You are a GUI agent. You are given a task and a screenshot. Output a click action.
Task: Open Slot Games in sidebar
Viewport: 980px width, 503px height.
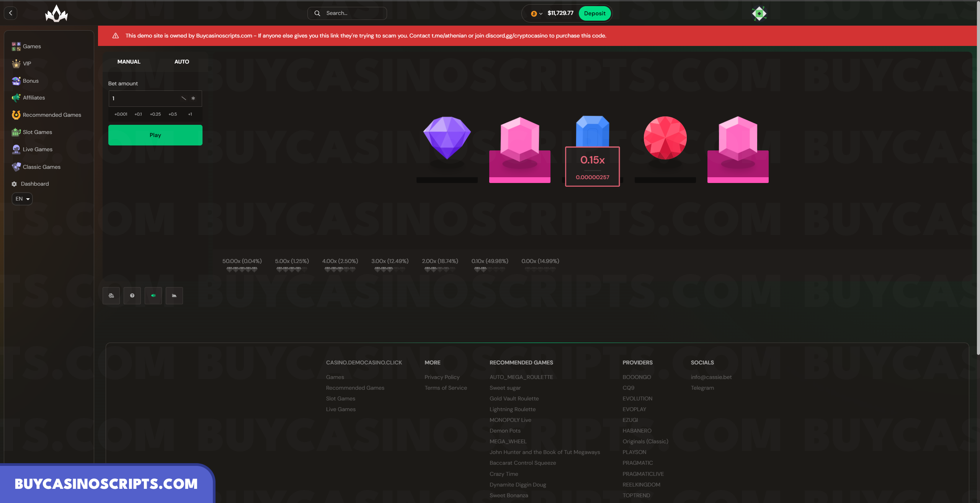(x=37, y=132)
